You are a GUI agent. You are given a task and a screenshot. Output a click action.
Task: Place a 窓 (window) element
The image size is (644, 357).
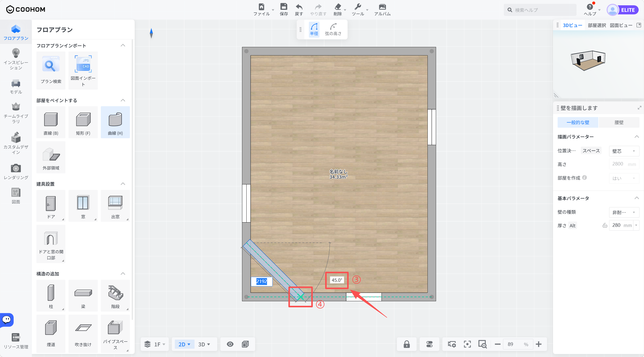83,206
